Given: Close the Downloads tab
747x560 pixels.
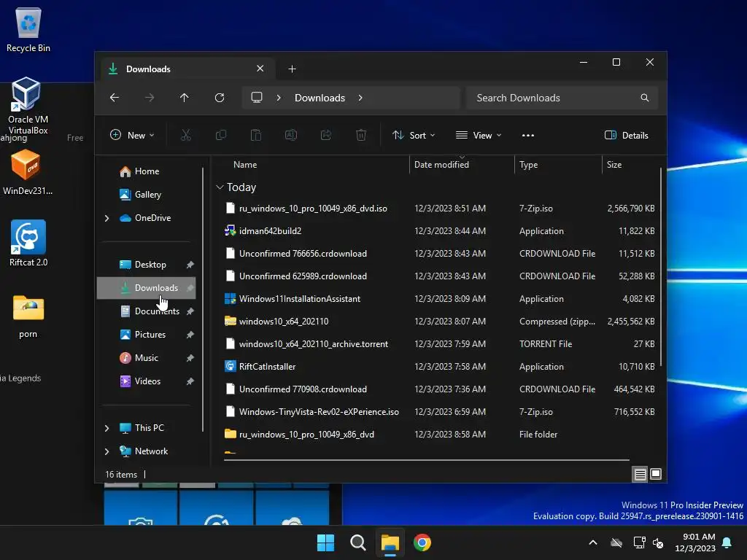Looking at the screenshot, I should click(260, 69).
